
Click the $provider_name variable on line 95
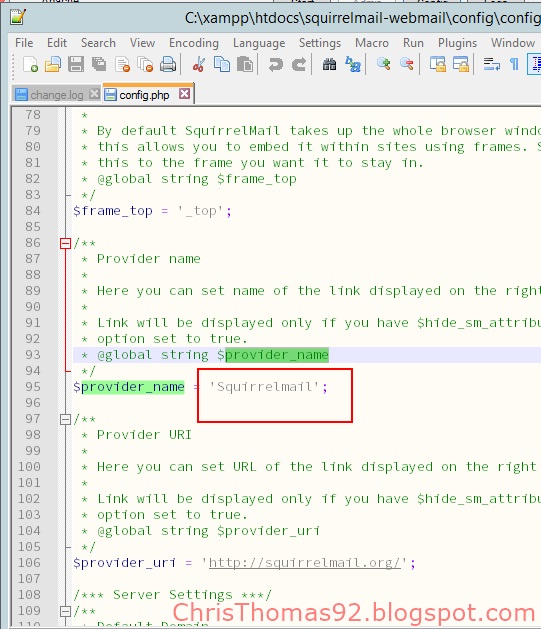[129, 387]
